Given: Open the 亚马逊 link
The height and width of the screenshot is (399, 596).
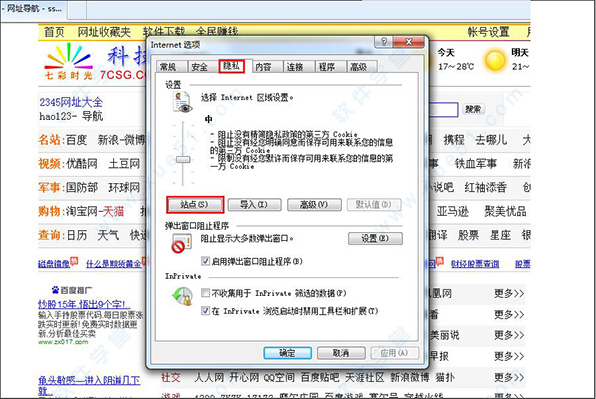Looking at the screenshot, I should [452, 211].
